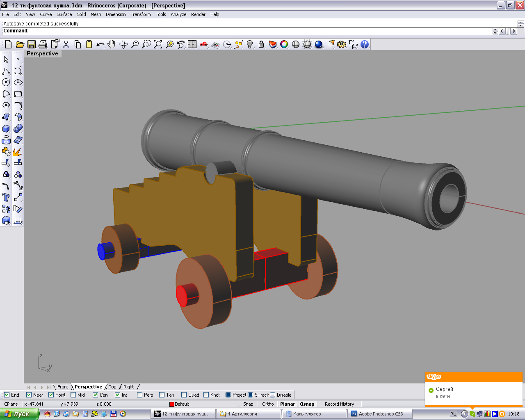Select the blue Box solid tool
Image resolution: width=525 pixels, height=420 pixels.
point(6,128)
